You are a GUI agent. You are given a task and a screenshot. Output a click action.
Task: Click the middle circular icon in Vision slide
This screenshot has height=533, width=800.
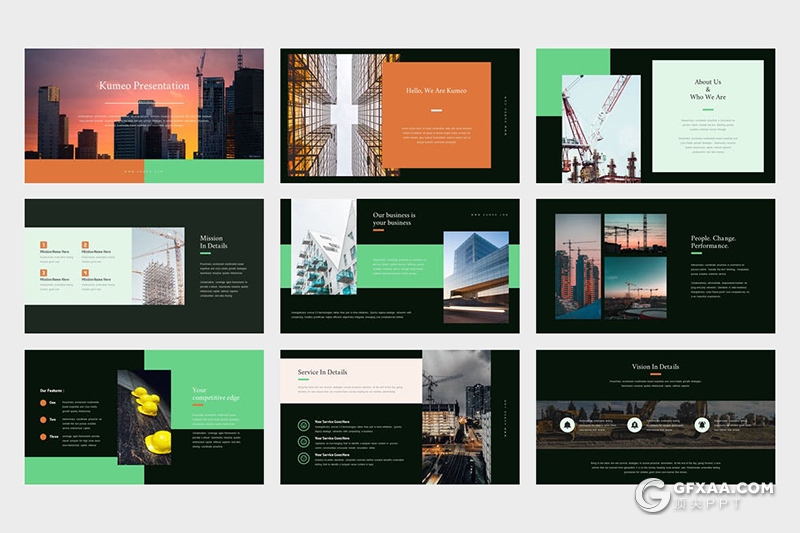634,425
